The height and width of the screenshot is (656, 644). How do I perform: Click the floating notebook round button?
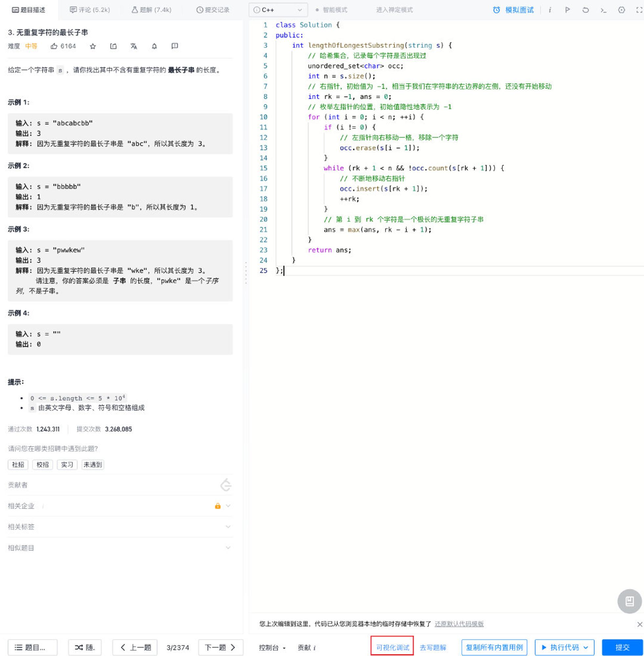(630, 601)
